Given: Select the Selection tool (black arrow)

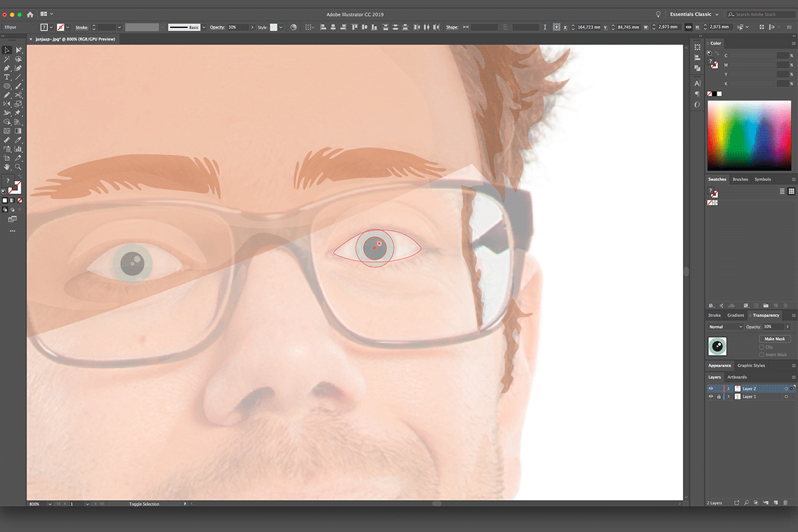Looking at the screenshot, I should 7,50.
